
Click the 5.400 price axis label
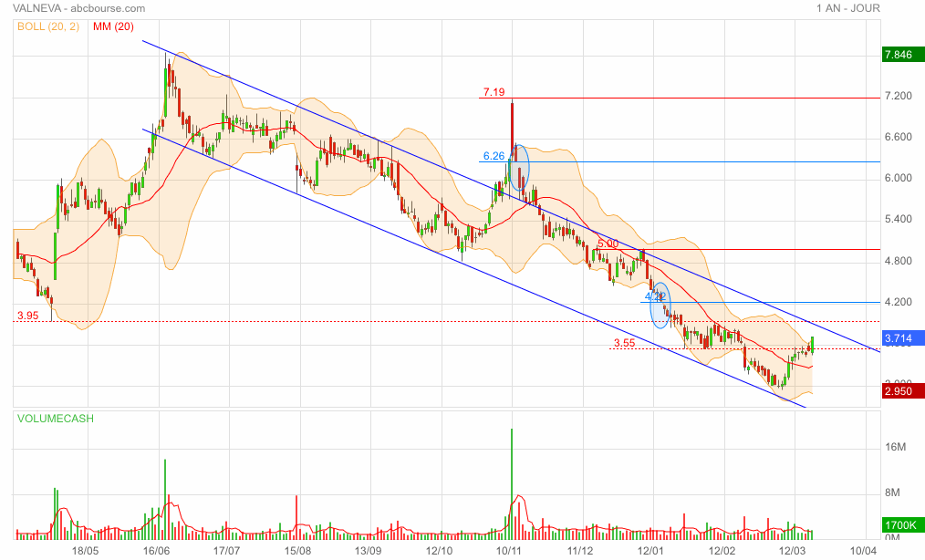tap(898, 219)
